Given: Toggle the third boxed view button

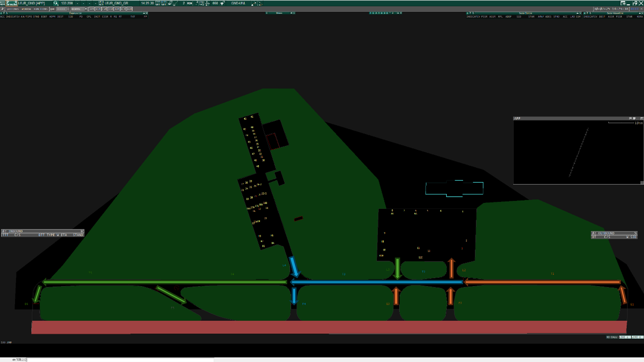Looking at the screenshot, I should [x=104, y=9].
